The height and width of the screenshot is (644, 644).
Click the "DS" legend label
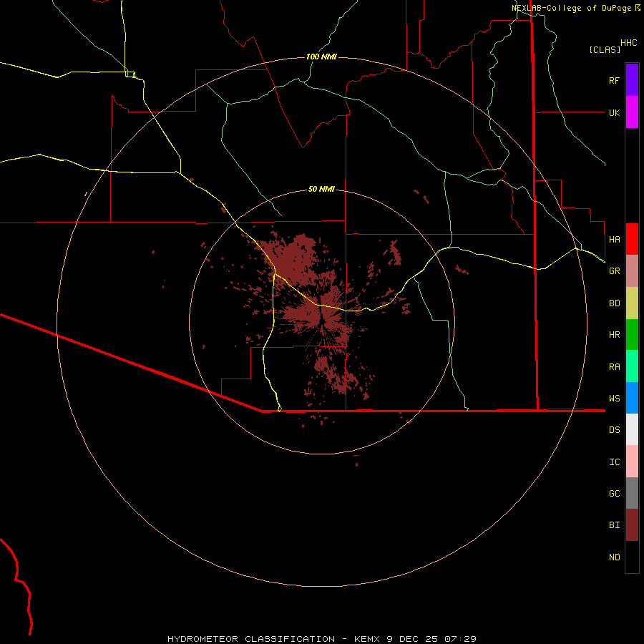pyautogui.click(x=614, y=430)
